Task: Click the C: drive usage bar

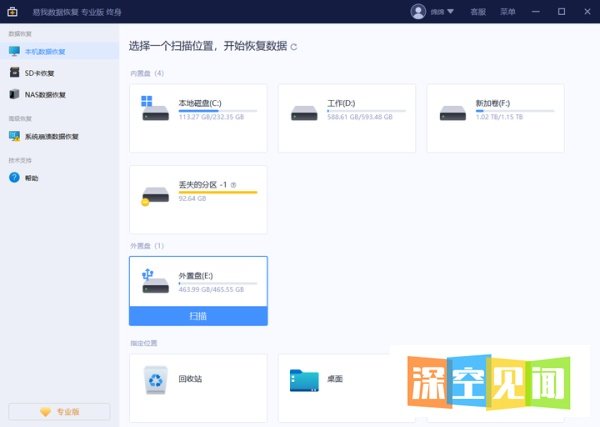Action: click(218, 111)
